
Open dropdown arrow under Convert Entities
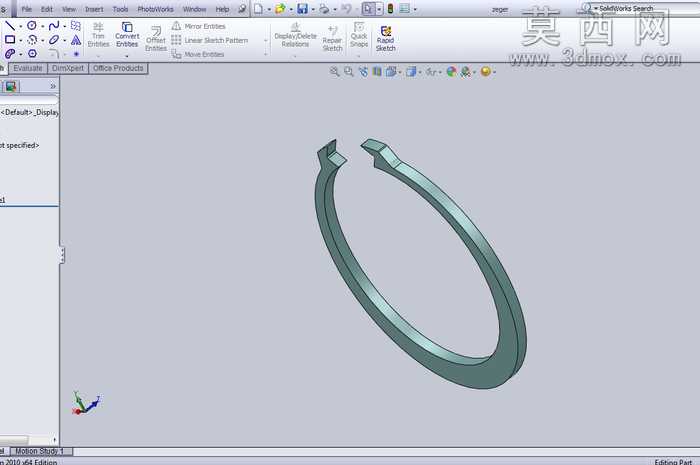coord(127,56)
